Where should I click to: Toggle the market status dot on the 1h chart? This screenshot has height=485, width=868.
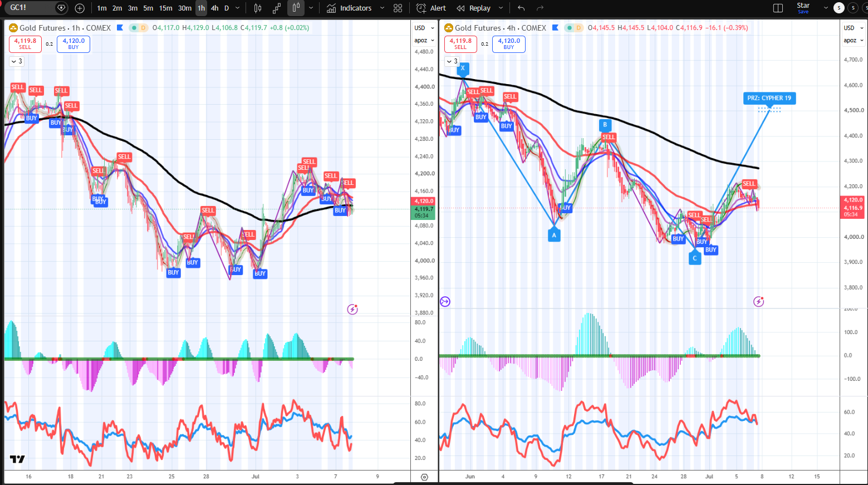[x=134, y=28]
